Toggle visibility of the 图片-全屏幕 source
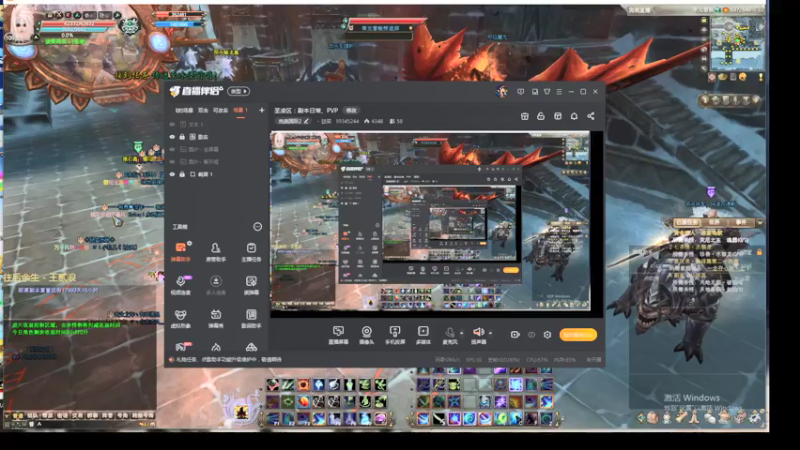The height and width of the screenshot is (450, 800). pyautogui.click(x=172, y=149)
